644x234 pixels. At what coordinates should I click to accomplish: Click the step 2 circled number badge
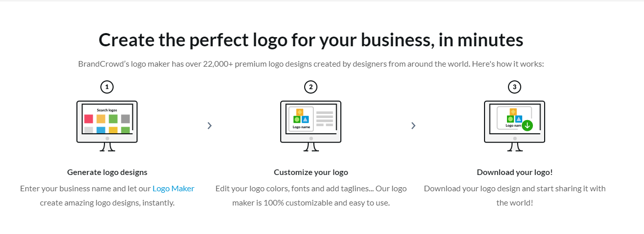(x=311, y=87)
